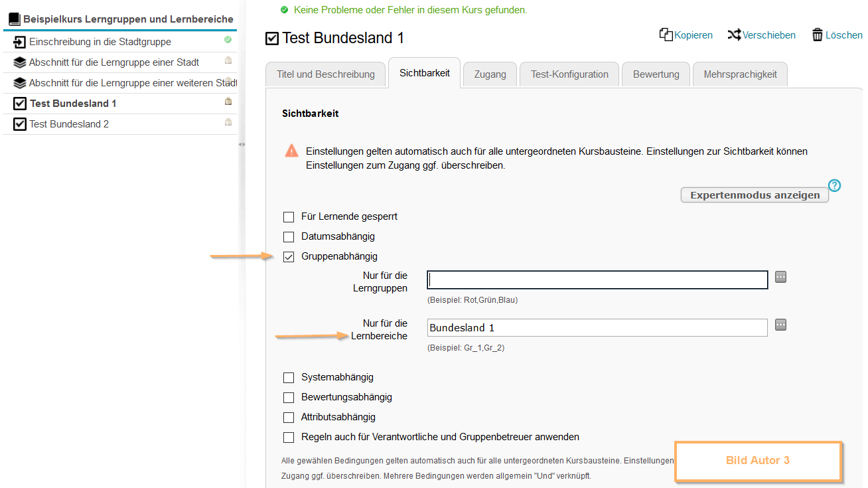Select Test Bundesland 2 in course tree
The image size is (868, 488).
[x=69, y=124]
